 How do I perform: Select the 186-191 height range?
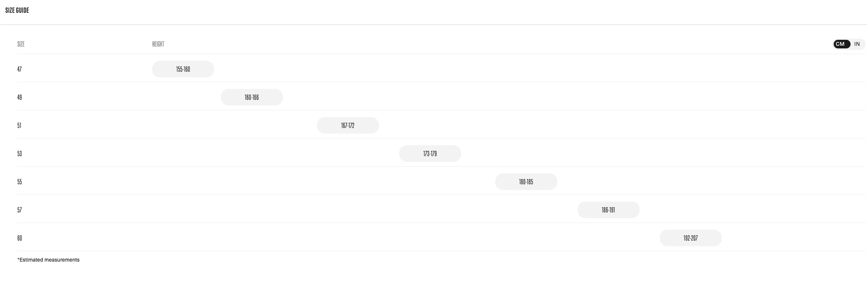tap(608, 210)
